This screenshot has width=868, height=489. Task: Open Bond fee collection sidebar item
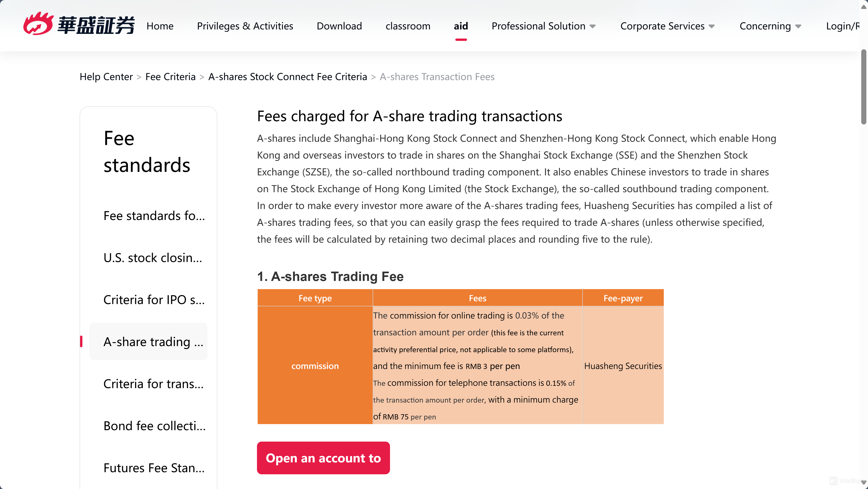(x=154, y=426)
